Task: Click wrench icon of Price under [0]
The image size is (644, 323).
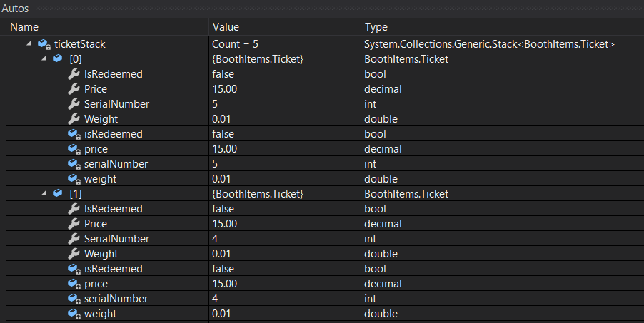Action: pos(74,88)
